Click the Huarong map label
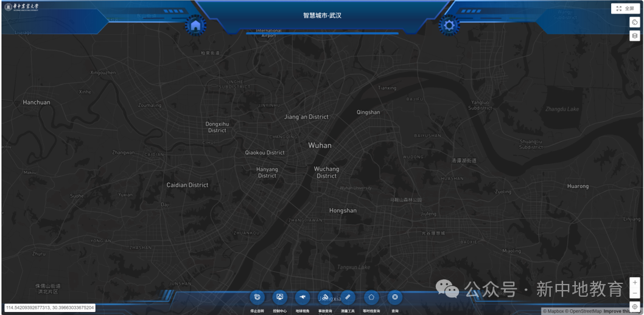This screenshot has width=644, height=315. click(x=578, y=186)
